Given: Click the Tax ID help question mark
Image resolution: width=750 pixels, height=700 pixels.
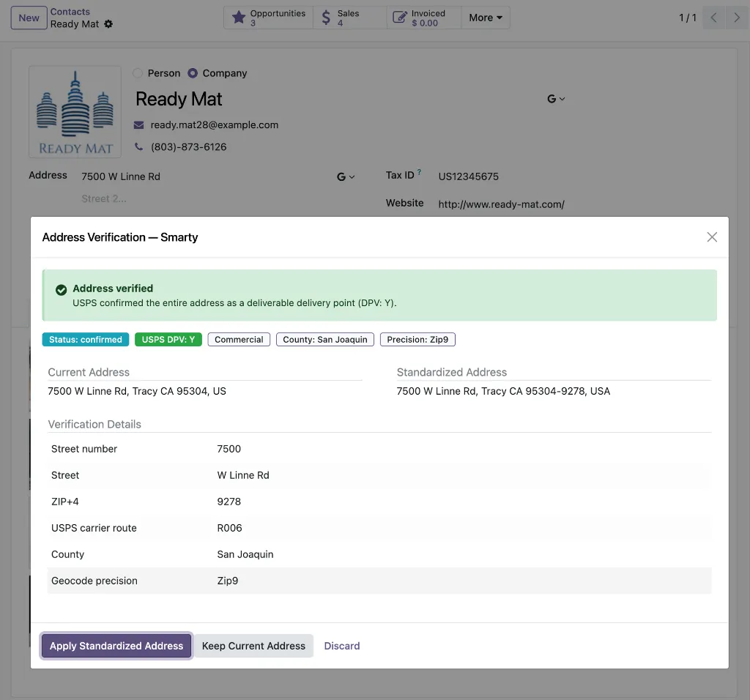Looking at the screenshot, I should click(420, 171).
